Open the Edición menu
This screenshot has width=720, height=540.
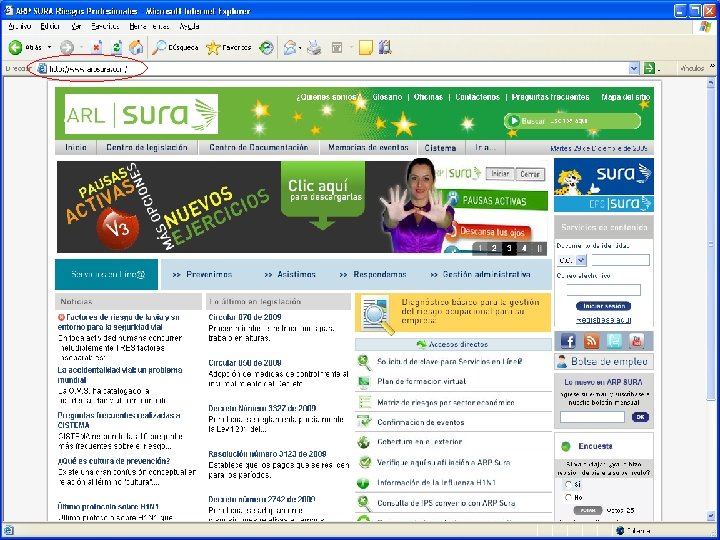(50, 26)
